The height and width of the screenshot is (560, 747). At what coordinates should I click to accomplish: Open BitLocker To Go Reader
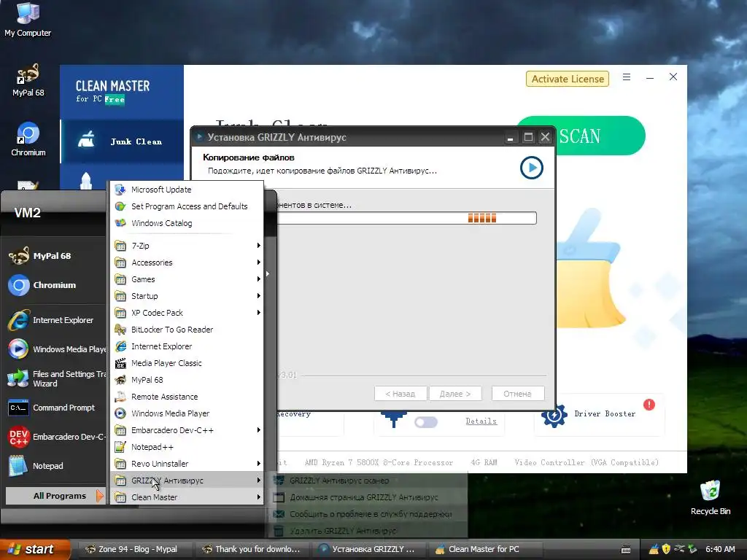click(x=187, y=330)
